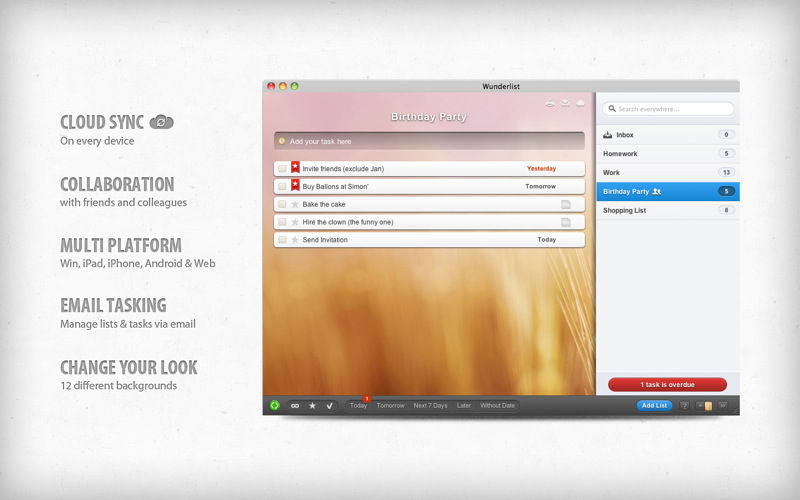Tick the 'Hire the clown' checkbox
800x500 pixels.
click(282, 222)
